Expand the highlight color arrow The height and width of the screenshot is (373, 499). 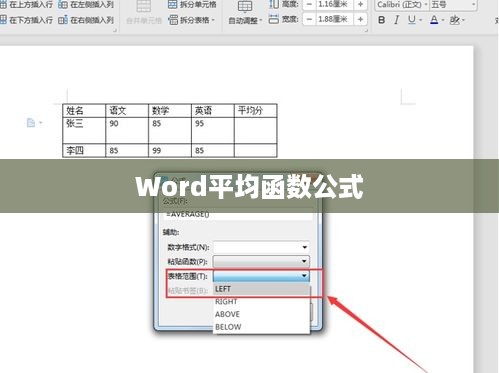tap(463, 20)
